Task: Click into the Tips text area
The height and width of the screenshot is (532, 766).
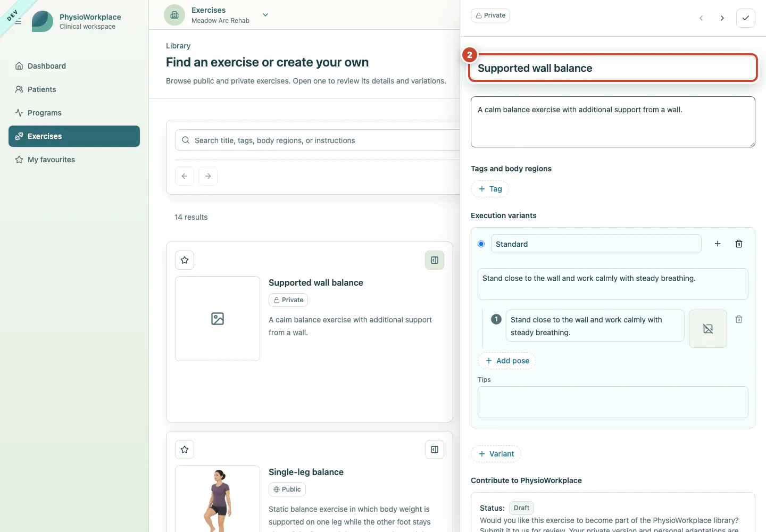Action: click(x=613, y=402)
